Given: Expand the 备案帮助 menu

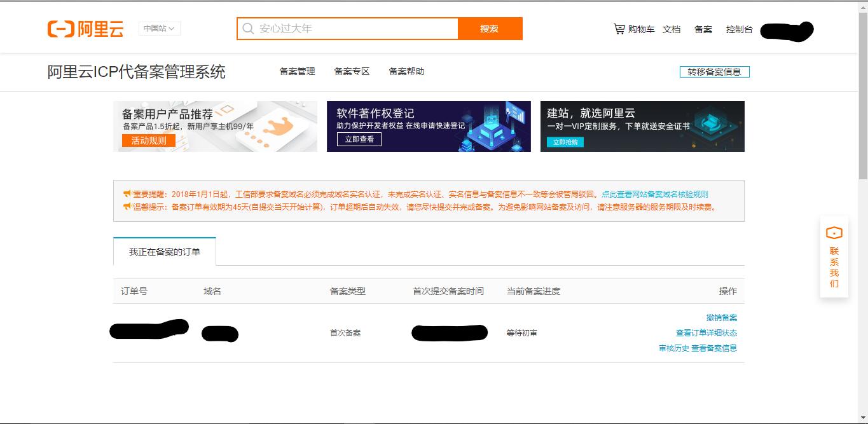Looking at the screenshot, I should tap(406, 71).
